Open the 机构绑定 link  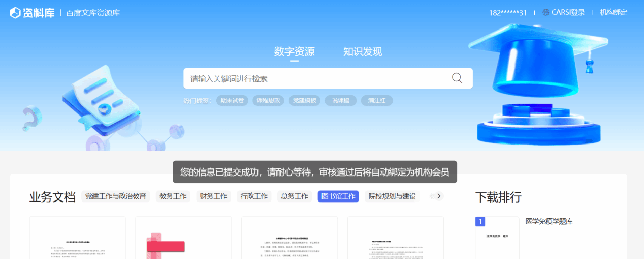point(614,13)
